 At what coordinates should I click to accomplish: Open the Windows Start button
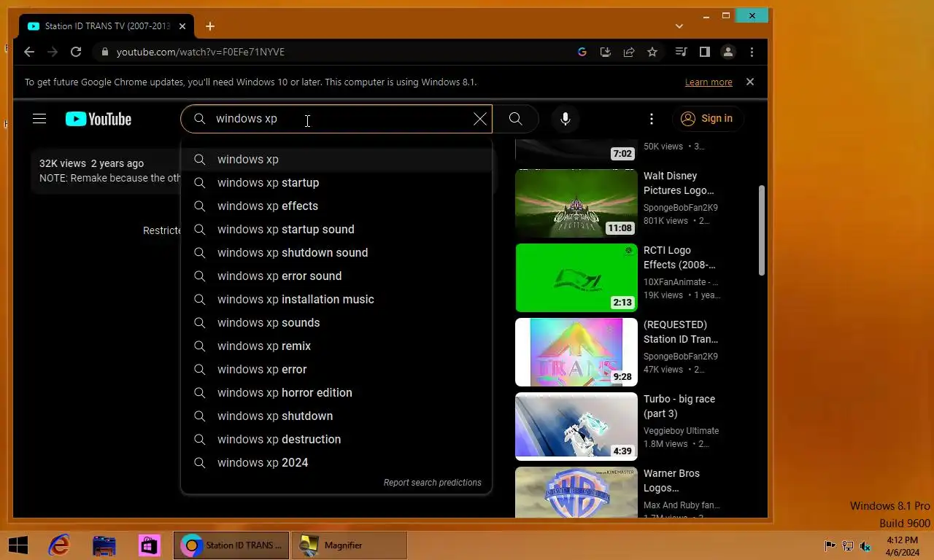pos(18,545)
